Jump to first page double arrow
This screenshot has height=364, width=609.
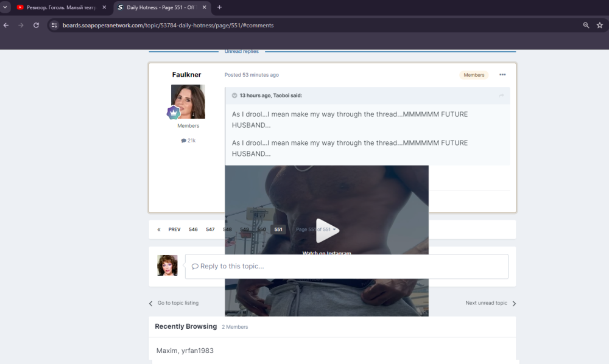point(159,229)
